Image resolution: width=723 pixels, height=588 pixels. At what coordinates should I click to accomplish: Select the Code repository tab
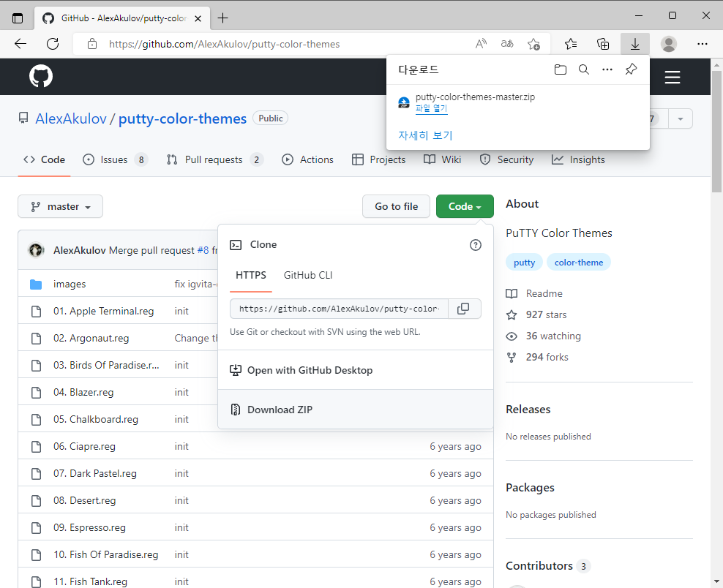click(44, 159)
